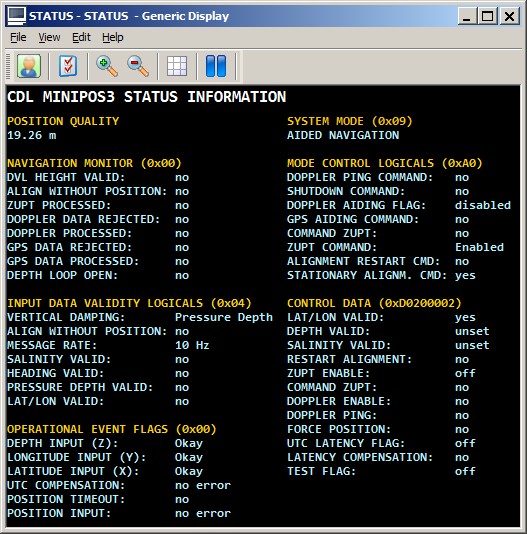Open the View menu

click(49, 37)
